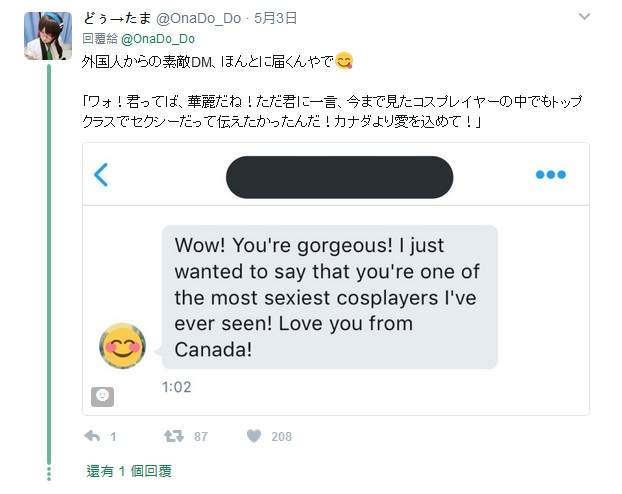Click the '5月3日' tweet date link
This screenshot has width=622, height=494.
click(x=276, y=18)
